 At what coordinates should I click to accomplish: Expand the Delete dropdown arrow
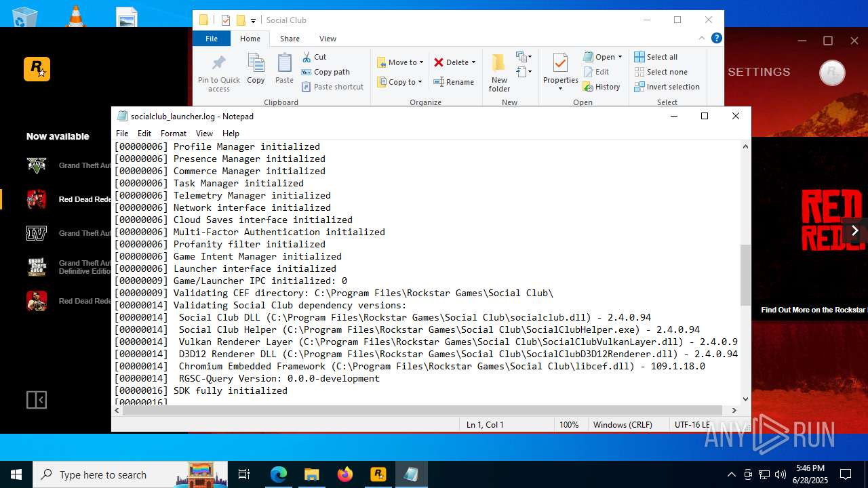(x=473, y=62)
